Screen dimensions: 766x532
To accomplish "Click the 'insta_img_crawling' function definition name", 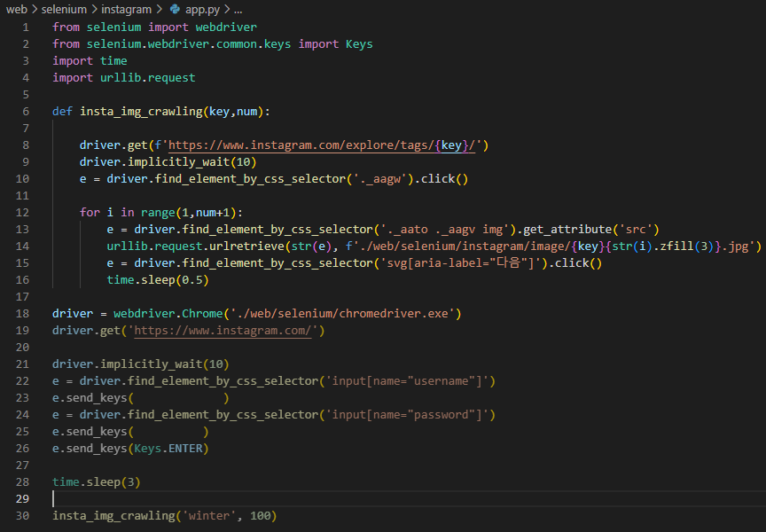I will [x=141, y=112].
